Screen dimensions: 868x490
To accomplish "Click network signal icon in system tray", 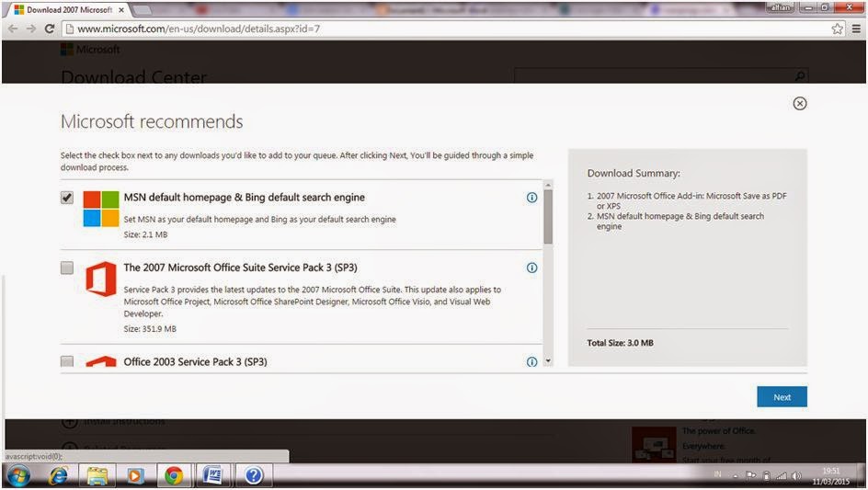I will [782, 475].
